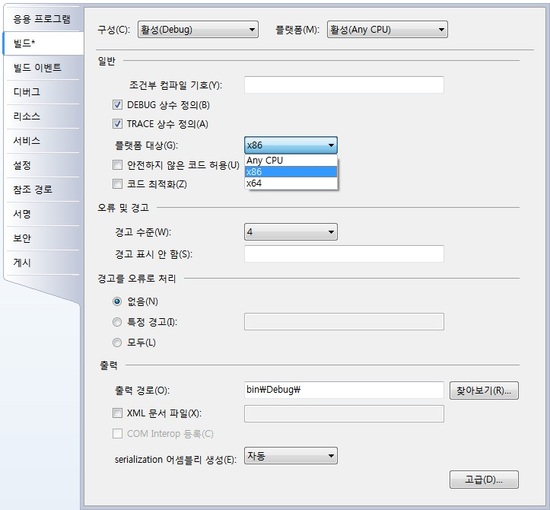Toggle the DEBUG 상수 정의 checkbox
This screenshot has width=550, height=510.
click(x=117, y=105)
